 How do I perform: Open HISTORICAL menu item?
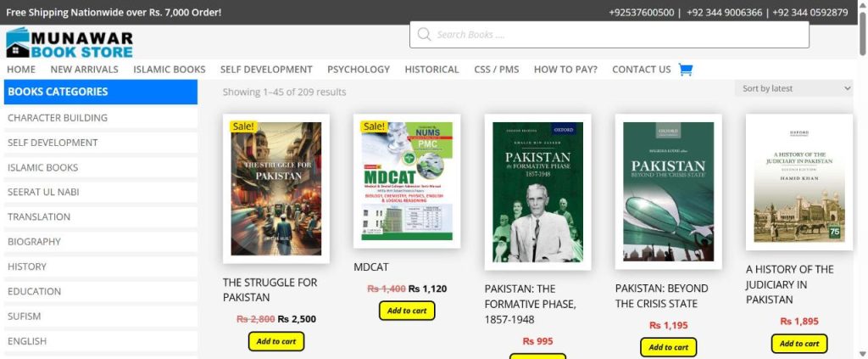pyautogui.click(x=431, y=70)
